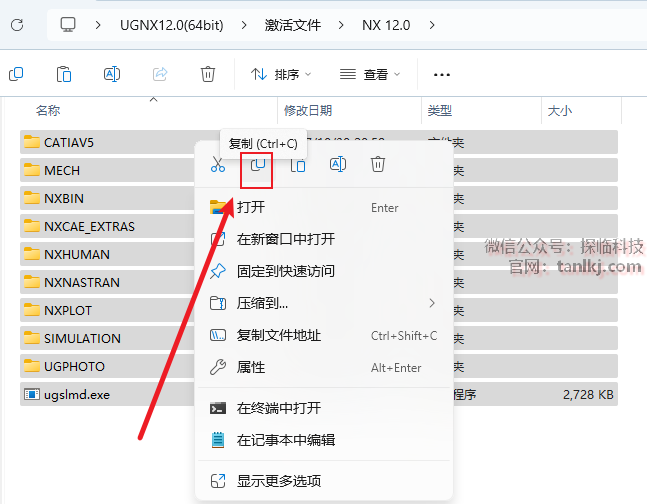Click the ugslmd.exe application icon
This screenshot has width=647, height=504.
pos(32,395)
